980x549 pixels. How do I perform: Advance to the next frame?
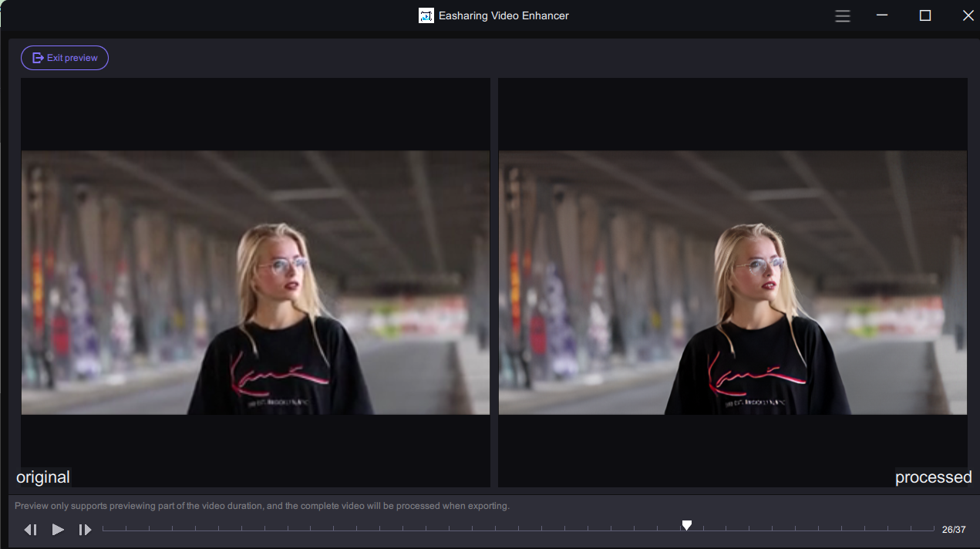pyautogui.click(x=85, y=530)
